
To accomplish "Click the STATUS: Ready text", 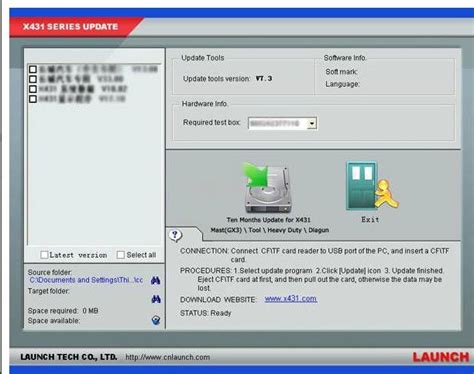I will [206, 313].
